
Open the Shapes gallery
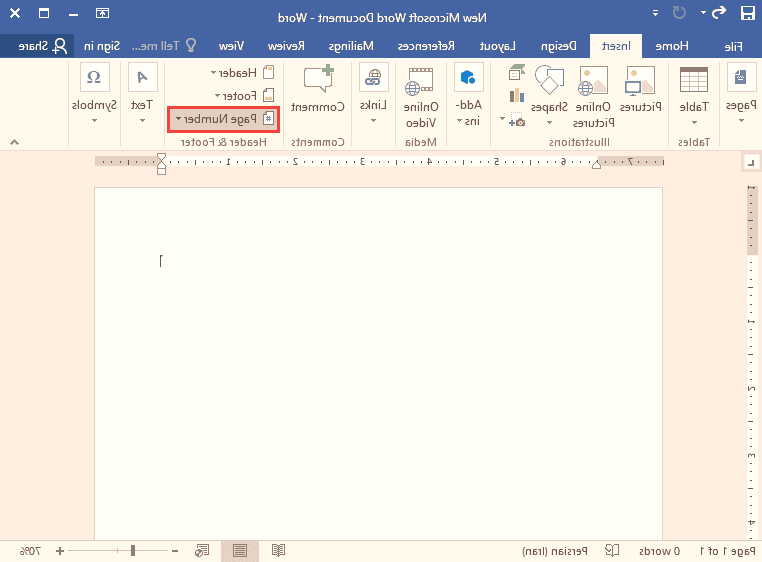pyautogui.click(x=549, y=95)
